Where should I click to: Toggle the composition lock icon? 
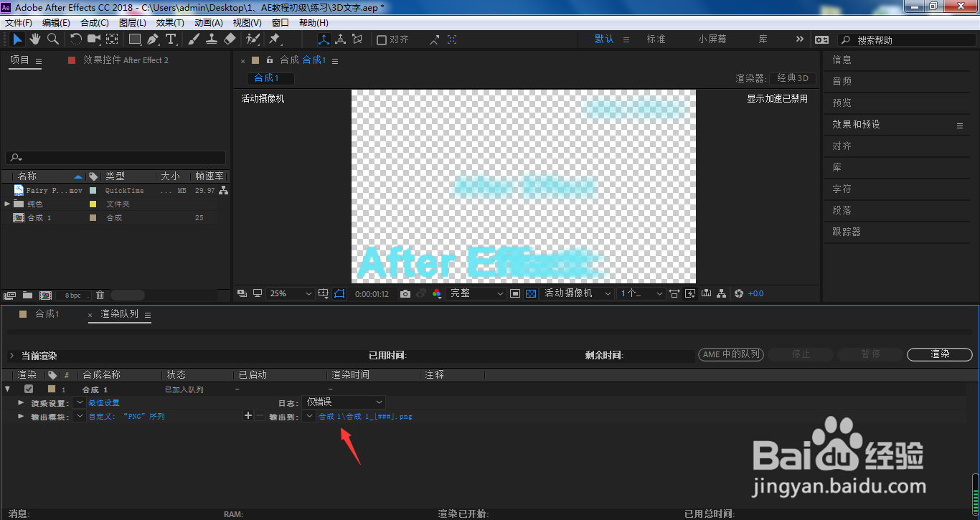click(x=270, y=60)
